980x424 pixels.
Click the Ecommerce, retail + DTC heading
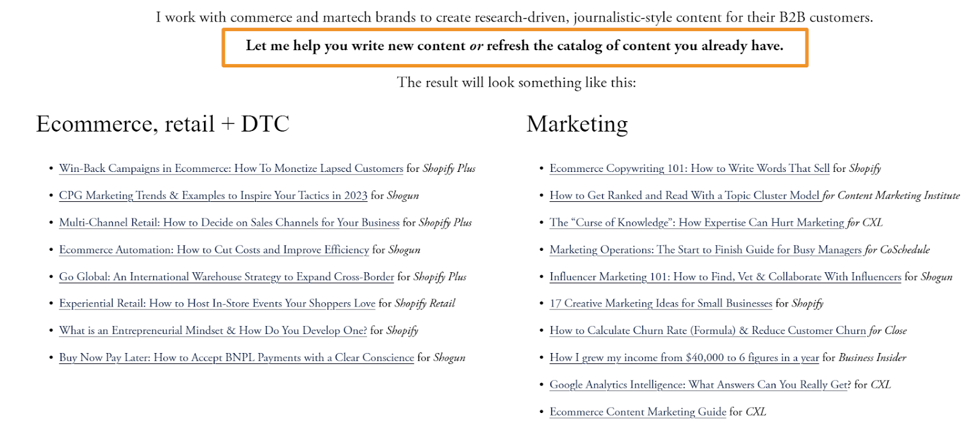[x=162, y=124]
